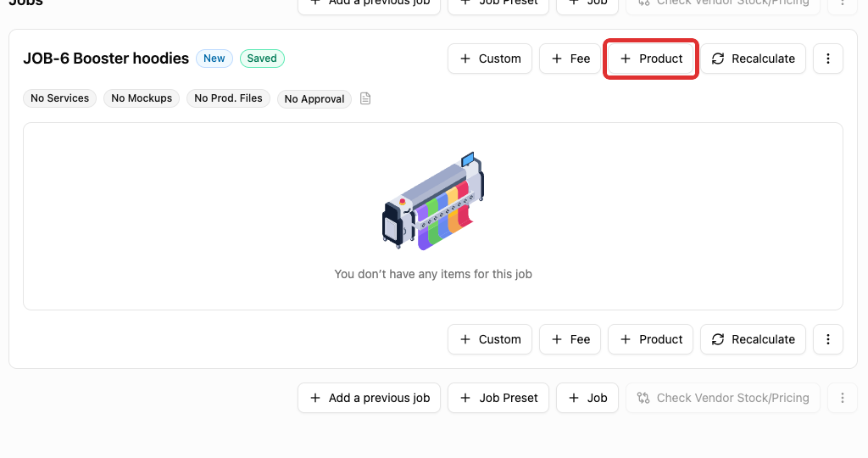Viewport: 868px width, 458px height.
Task: Click the JOB-6 Booster hoodies title
Action: pos(106,59)
